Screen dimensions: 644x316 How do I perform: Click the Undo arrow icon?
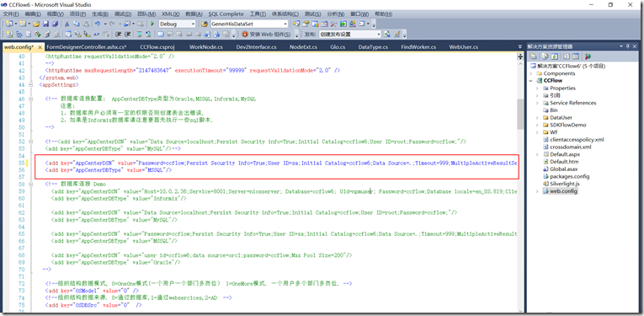(x=98, y=24)
